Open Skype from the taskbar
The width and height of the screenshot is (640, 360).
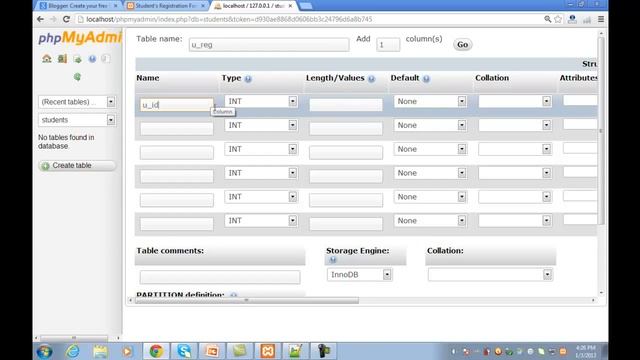point(184,351)
